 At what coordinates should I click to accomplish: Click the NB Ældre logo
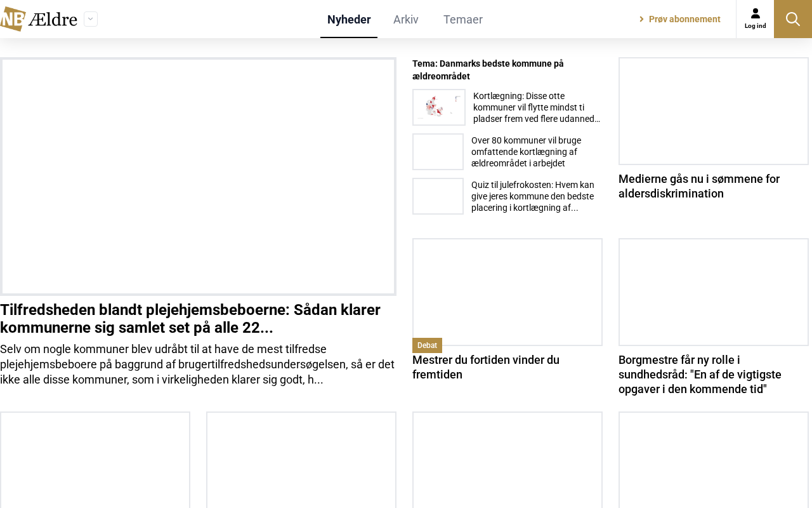[39, 19]
